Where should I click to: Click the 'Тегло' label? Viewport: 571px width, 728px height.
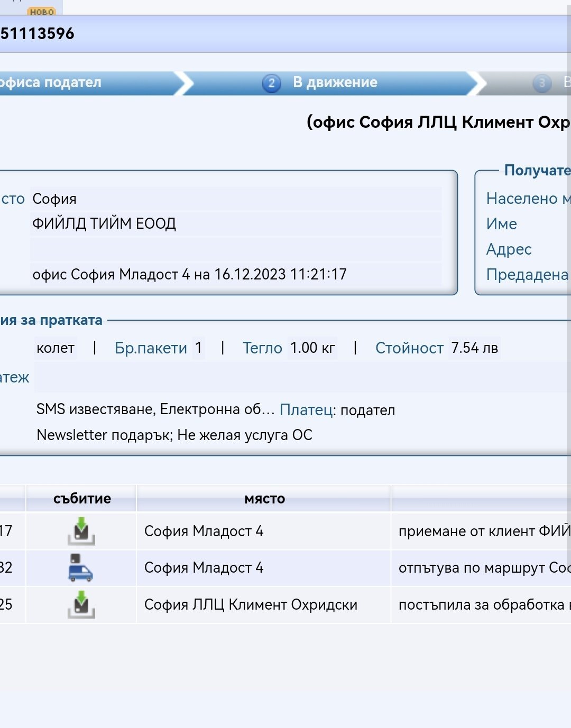262,348
